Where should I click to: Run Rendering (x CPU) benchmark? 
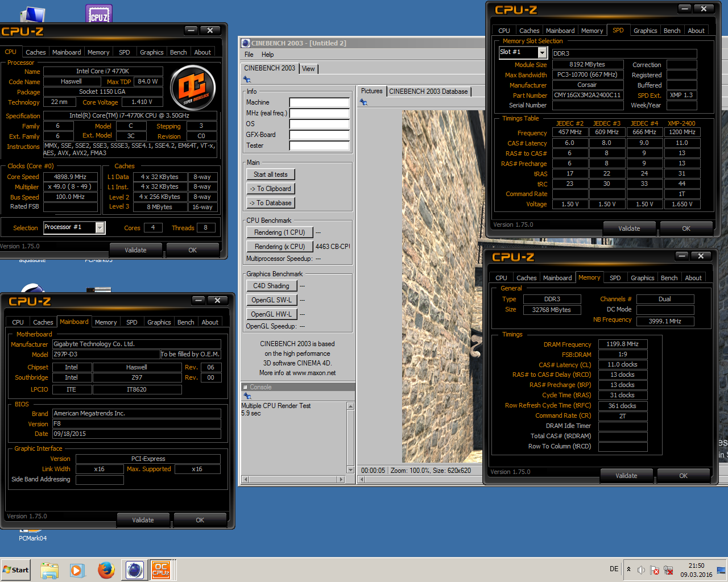coord(279,247)
